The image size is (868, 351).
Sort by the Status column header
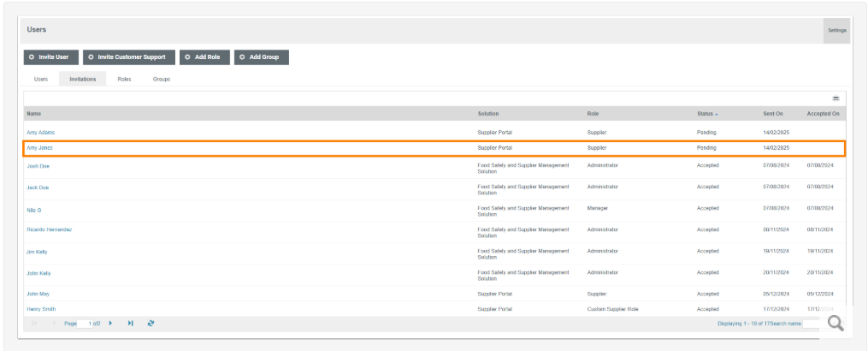pos(706,114)
